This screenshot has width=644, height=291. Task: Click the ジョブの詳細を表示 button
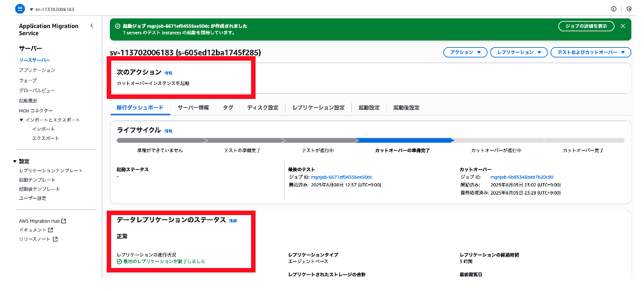586,26
